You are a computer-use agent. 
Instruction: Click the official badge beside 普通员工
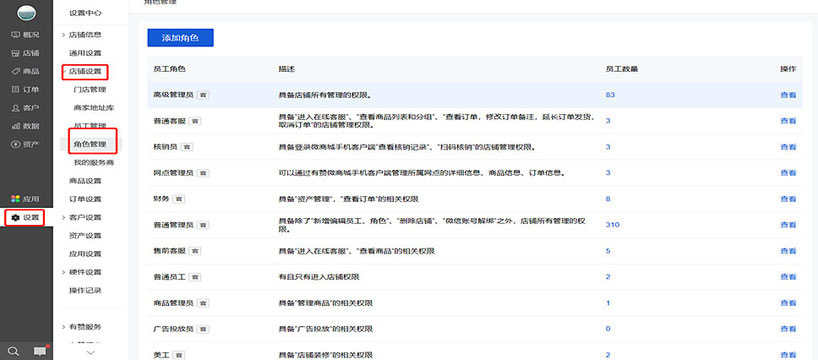tap(195, 277)
